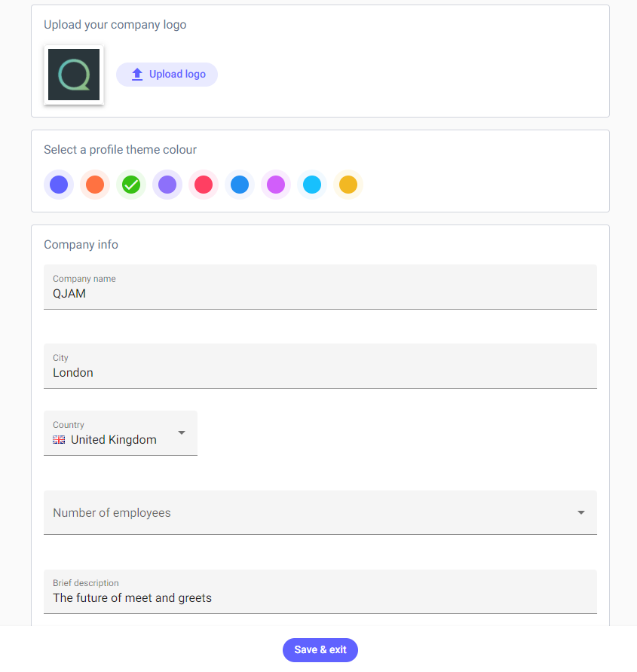Pick the cyan theme colour

(x=312, y=185)
